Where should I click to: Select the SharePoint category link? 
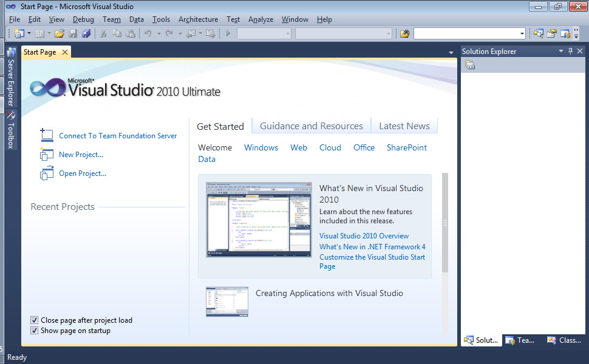tap(407, 147)
